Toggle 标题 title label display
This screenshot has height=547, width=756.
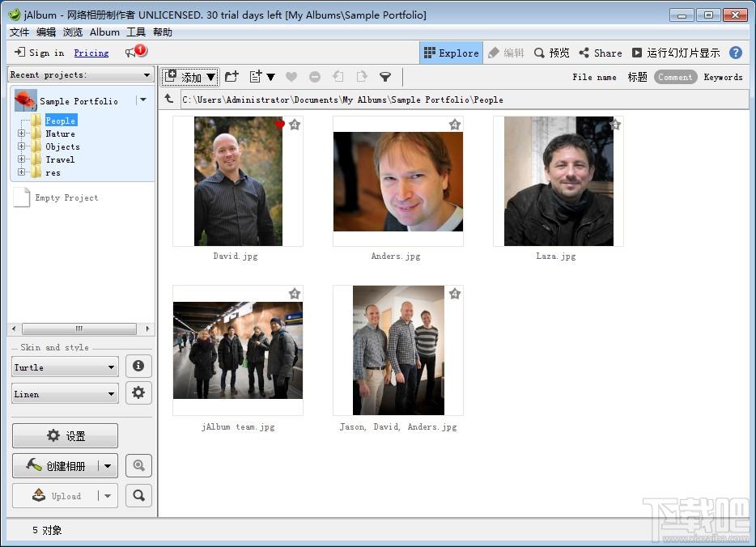(x=637, y=77)
